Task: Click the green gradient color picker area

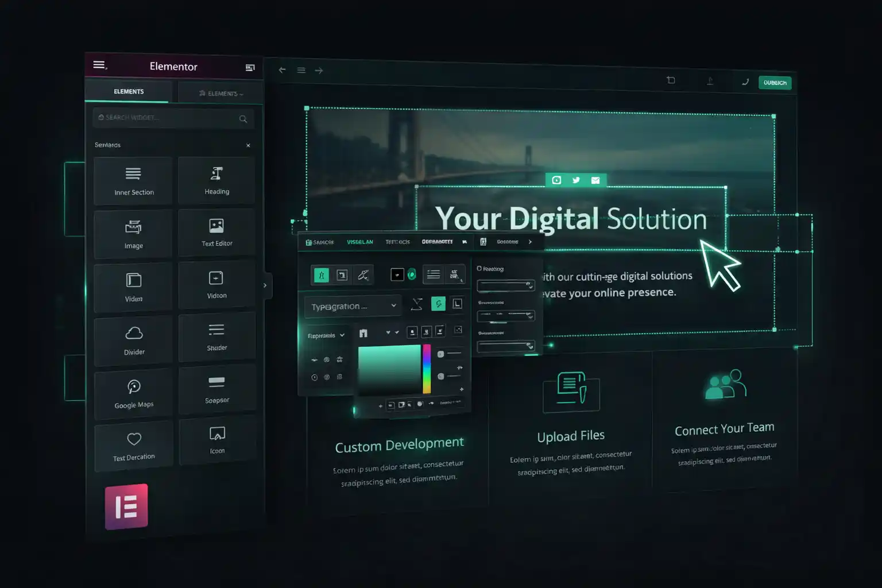Action: 389,370
